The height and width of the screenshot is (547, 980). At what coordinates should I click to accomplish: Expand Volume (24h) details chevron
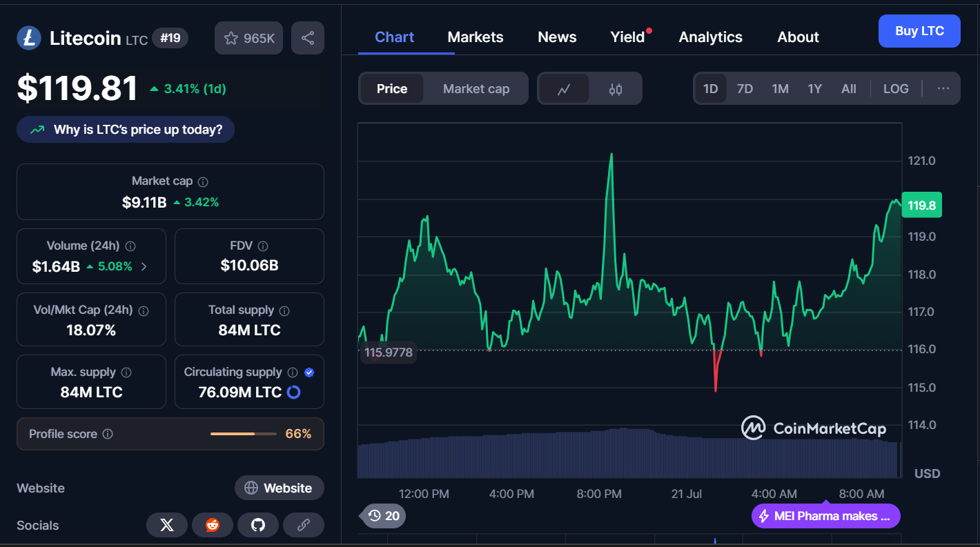[144, 266]
